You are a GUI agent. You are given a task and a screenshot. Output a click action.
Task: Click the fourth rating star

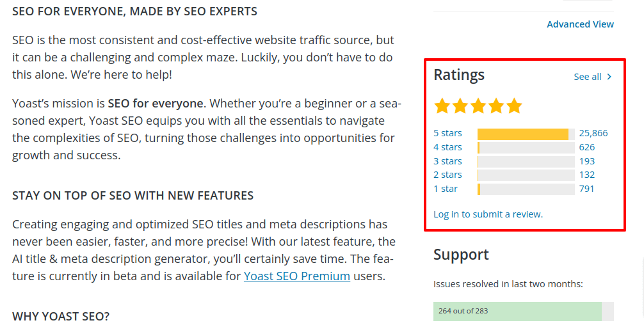click(x=496, y=106)
